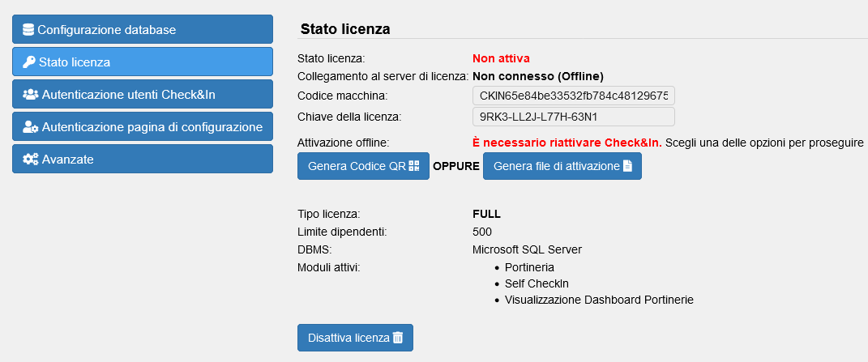Click the users group icon in sidebar

(31, 95)
